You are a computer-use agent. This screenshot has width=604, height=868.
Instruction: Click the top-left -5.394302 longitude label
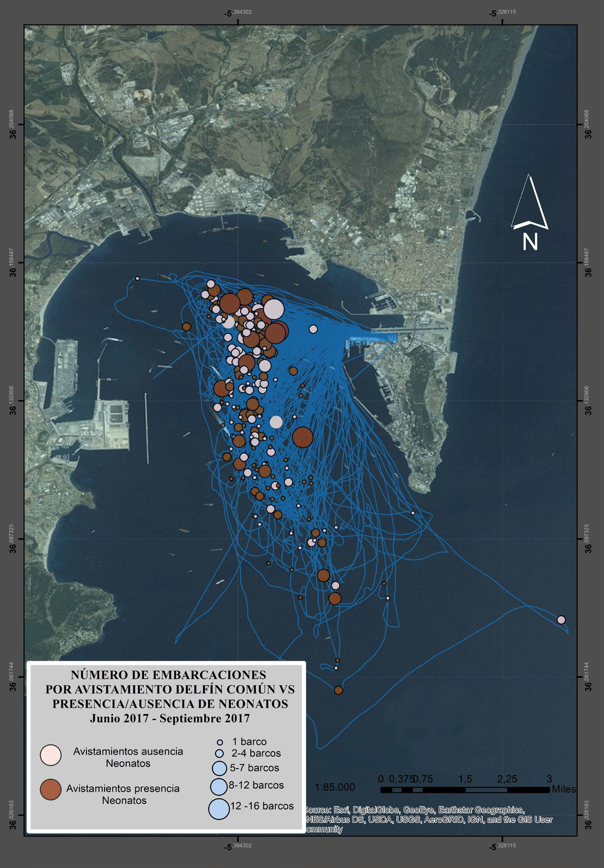237,13
